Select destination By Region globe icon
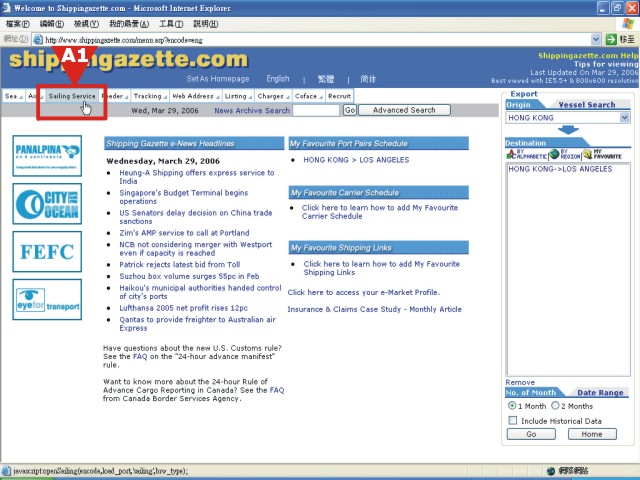Viewport: 640px width, 480px height. (565, 154)
